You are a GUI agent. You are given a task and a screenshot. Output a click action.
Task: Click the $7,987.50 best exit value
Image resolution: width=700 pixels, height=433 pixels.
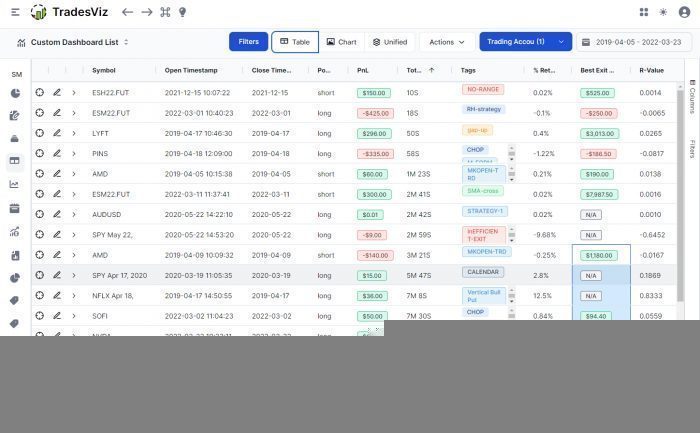599,194
